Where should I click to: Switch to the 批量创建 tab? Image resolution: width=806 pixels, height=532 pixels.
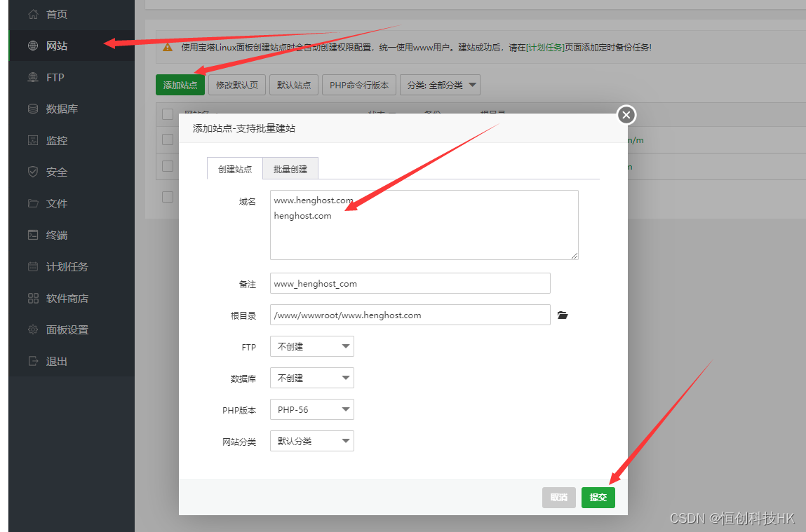pyautogui.click(x=290, y=168)
